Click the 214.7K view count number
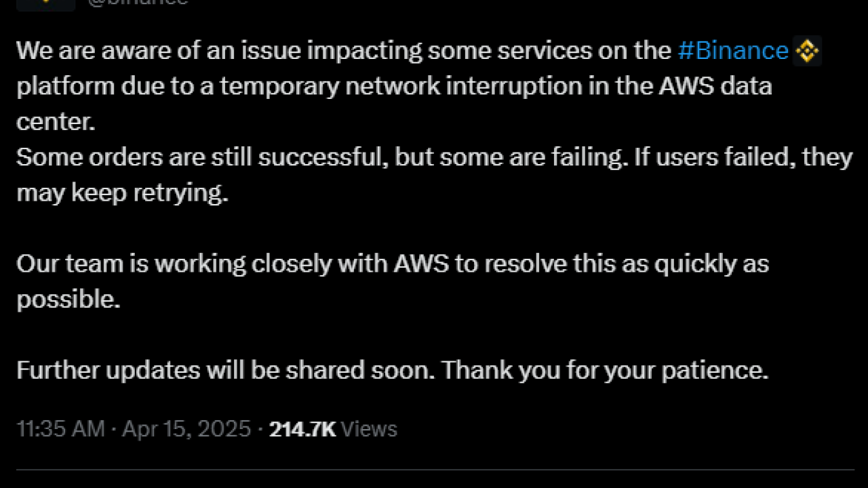This screenshot has height=488, width=868. click(x=302, y=429)
